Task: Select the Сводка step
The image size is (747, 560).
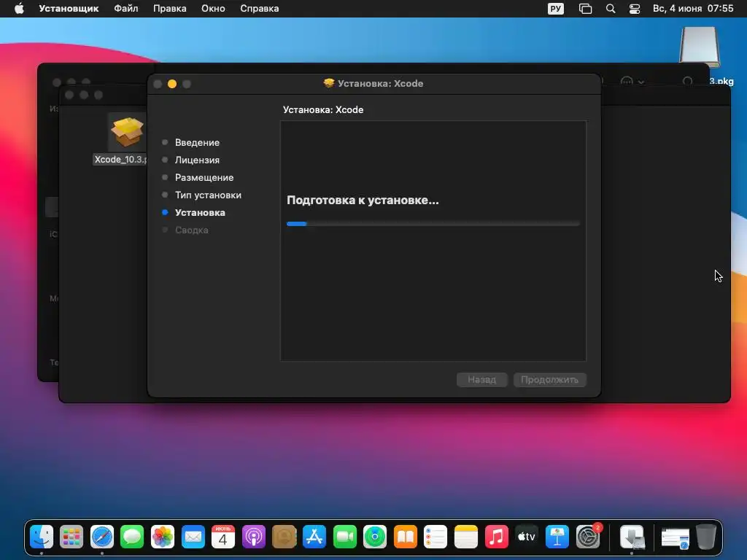Action: [x=191, y=230]
